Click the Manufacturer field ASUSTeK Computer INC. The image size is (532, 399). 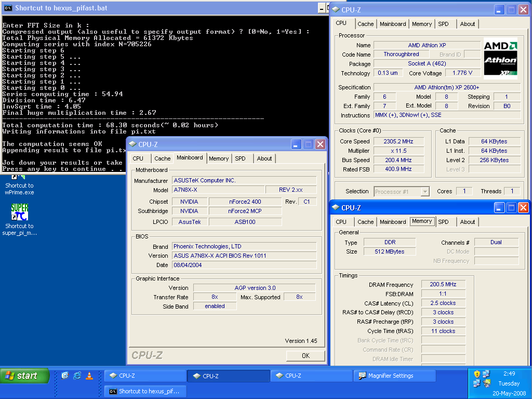[x=244, y=180]
